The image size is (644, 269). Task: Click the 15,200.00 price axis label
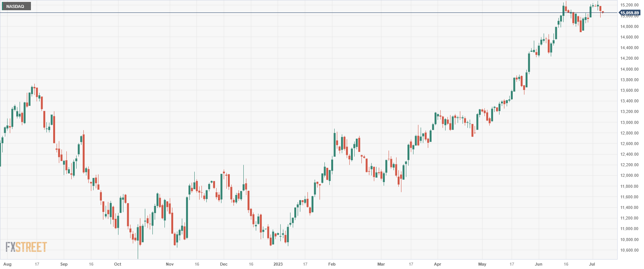click(629, 5)
